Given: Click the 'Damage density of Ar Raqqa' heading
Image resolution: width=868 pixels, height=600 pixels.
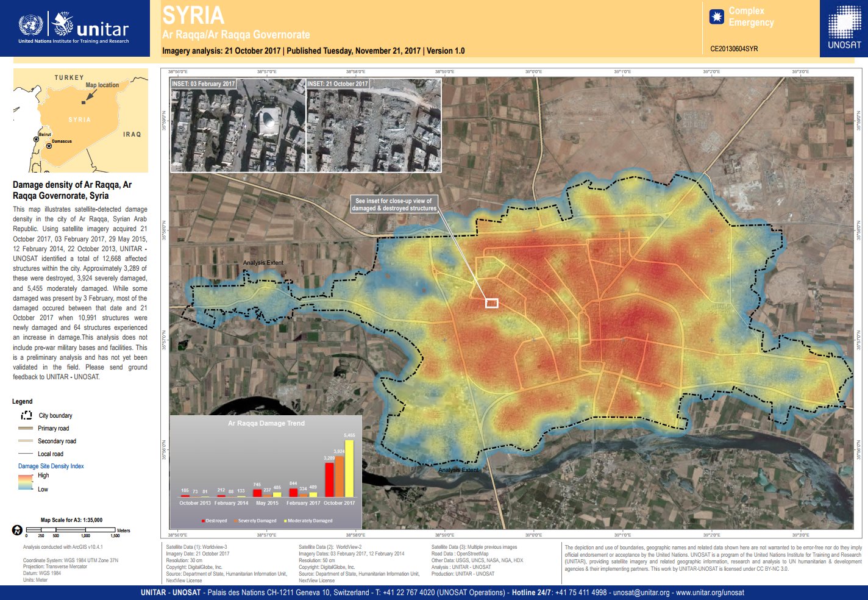Looking at the screenshot, I should [72, 190].
